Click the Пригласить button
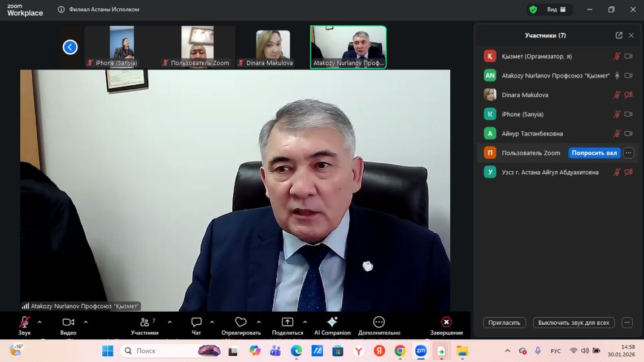Viewport: 644px width, 362px height. [x=504, y=322]
